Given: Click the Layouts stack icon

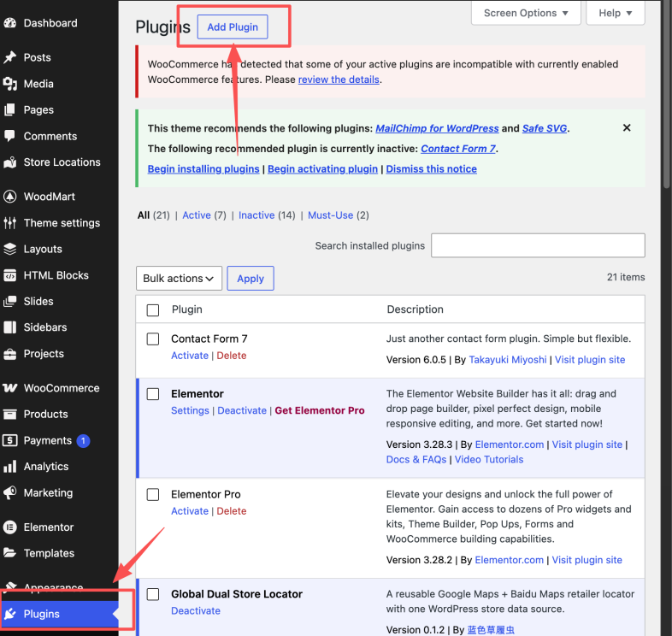Looking at the screenshot, I should point(10,249).
